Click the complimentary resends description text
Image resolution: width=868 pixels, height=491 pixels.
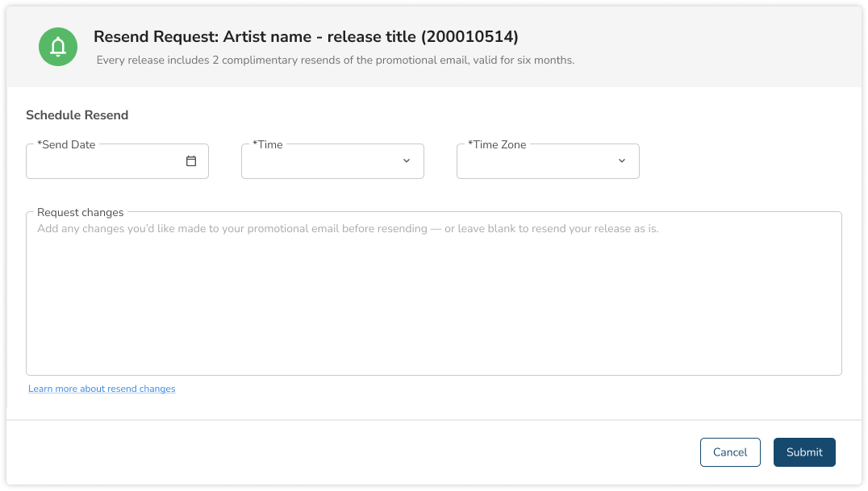pyautogui.click(x=335, y=60)
